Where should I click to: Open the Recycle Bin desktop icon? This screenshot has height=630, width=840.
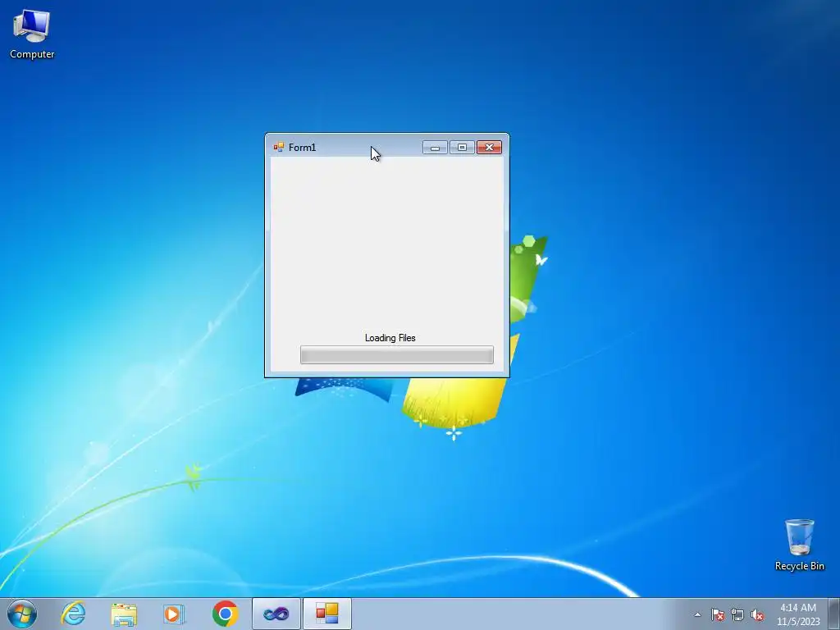(x=799, y=545)
